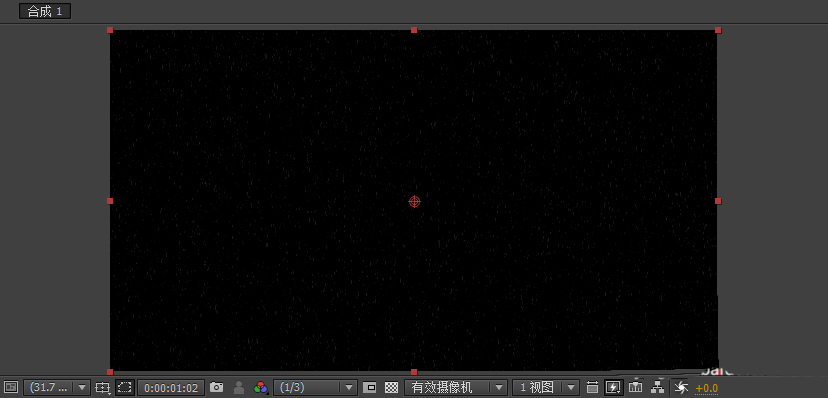This screenshot has height=398, width=828.
Task: Click the middle-left red layer handle
Action: pyautogui.click(x=110, y=201)
